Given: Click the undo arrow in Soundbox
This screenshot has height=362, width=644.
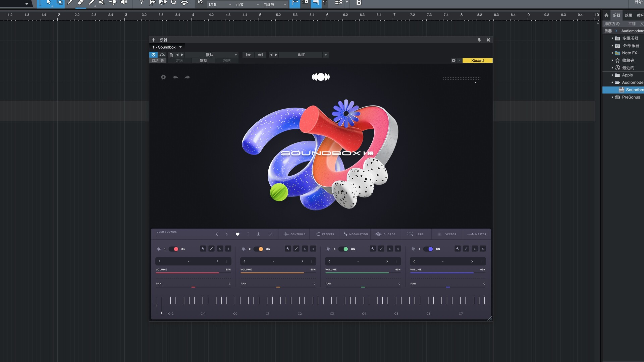Looking at the screenshot, I should pyautogui.click(x=175, y=77).
